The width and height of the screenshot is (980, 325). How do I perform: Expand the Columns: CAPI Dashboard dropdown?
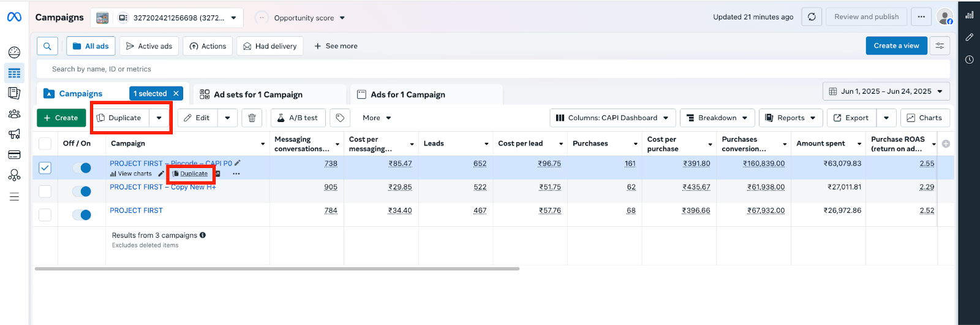tap(612, 118)
